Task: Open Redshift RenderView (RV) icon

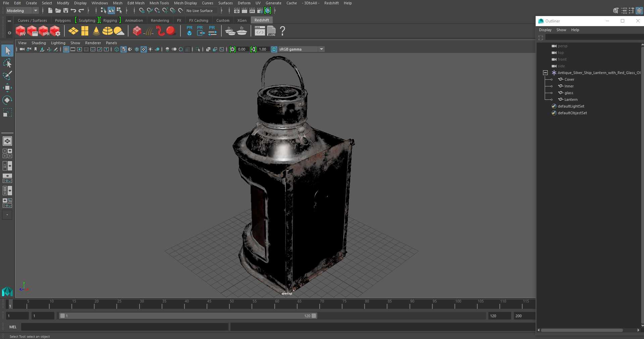Action: pyautogui.click(x=20, y=31)
